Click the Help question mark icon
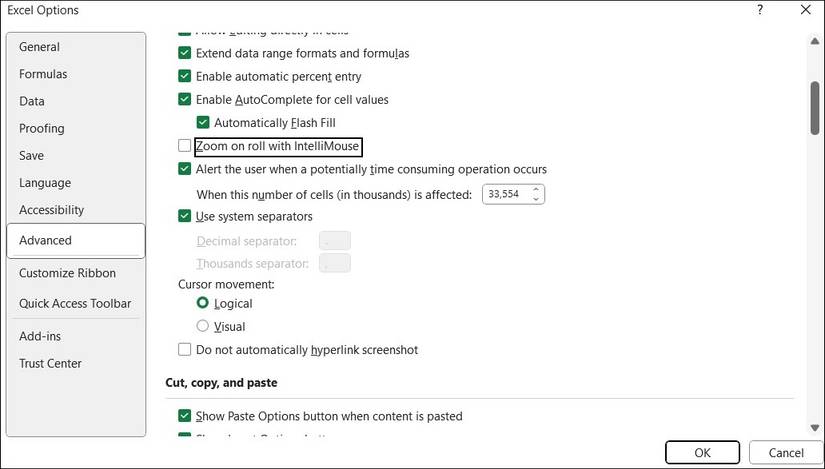825x469 pixels. click(x=760, y=10)
